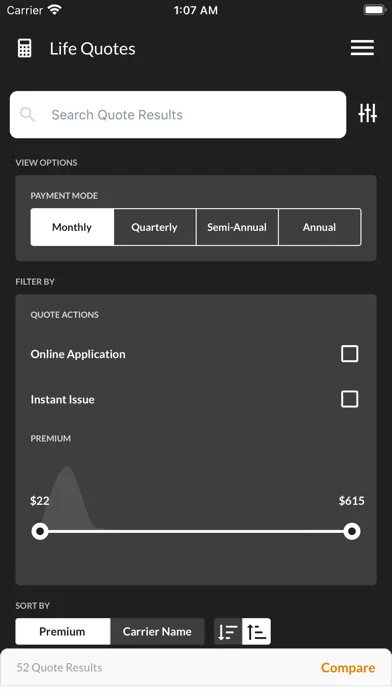Click the minimum premium slider handle
This screenshot has height=696, width=392.
(x=40, y=531)
